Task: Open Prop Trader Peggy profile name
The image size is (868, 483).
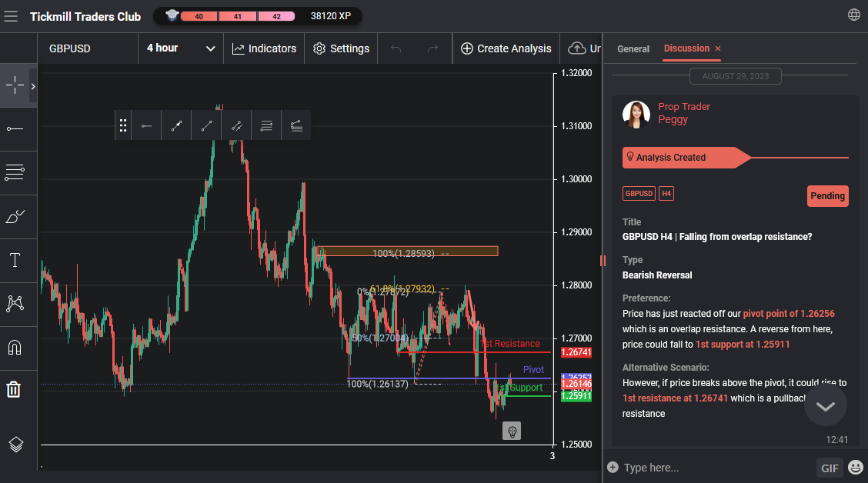Action: pyautogui.click(x=683, y=113)
